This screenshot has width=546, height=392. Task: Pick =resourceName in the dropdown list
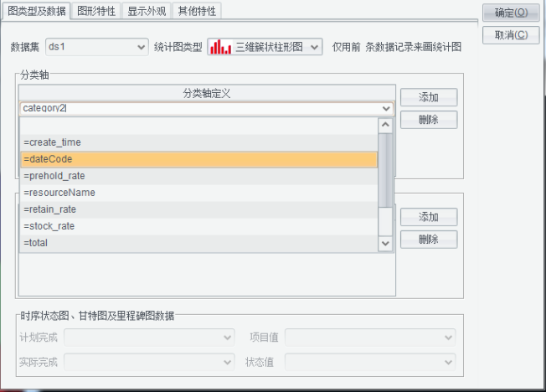click(198, 193)
